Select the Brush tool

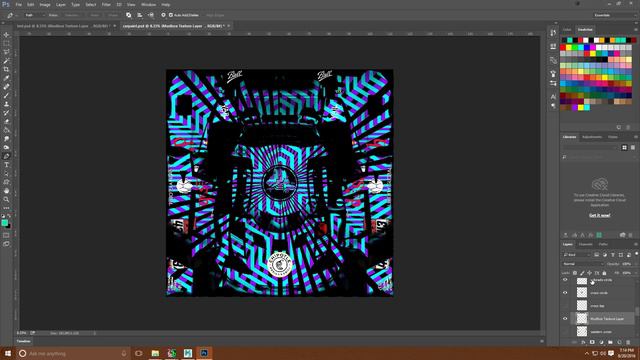click(7, 96)
